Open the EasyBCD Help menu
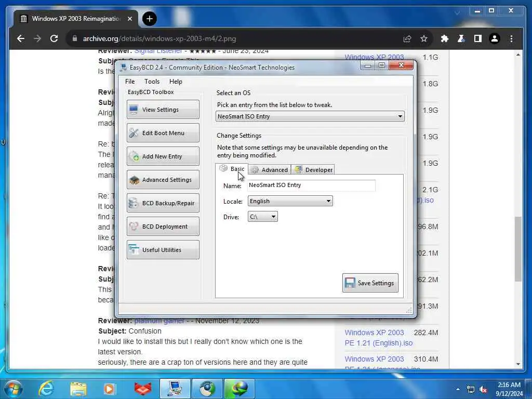The image size is (532, 399). [x=176, y=82]
